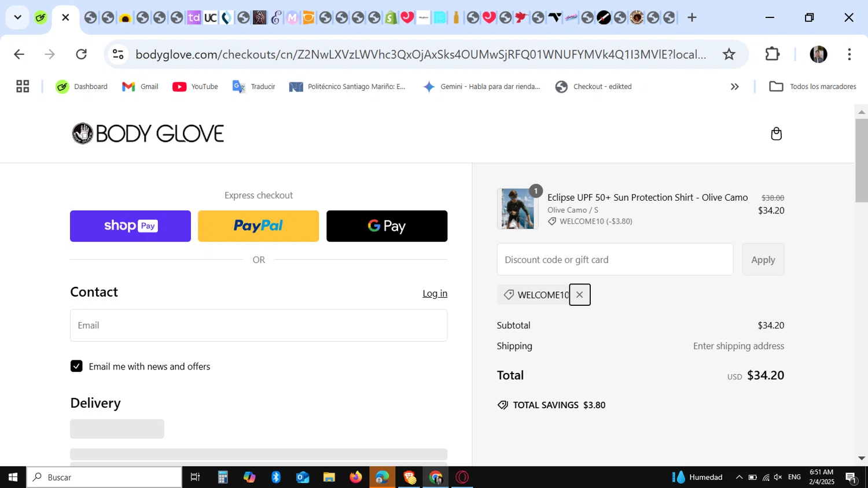Click the Buscar taskbar search box

104,477
